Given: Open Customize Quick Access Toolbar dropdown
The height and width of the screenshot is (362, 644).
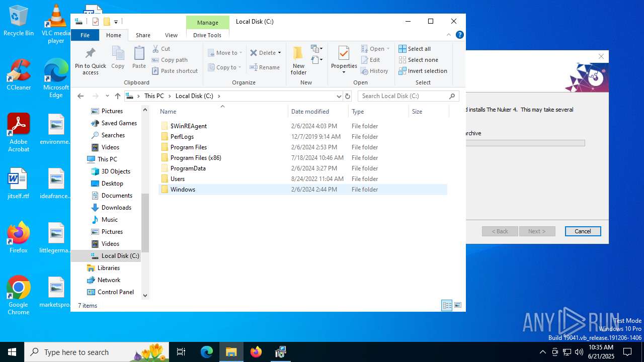Looking at the screenshot, I should pos(116,22).
